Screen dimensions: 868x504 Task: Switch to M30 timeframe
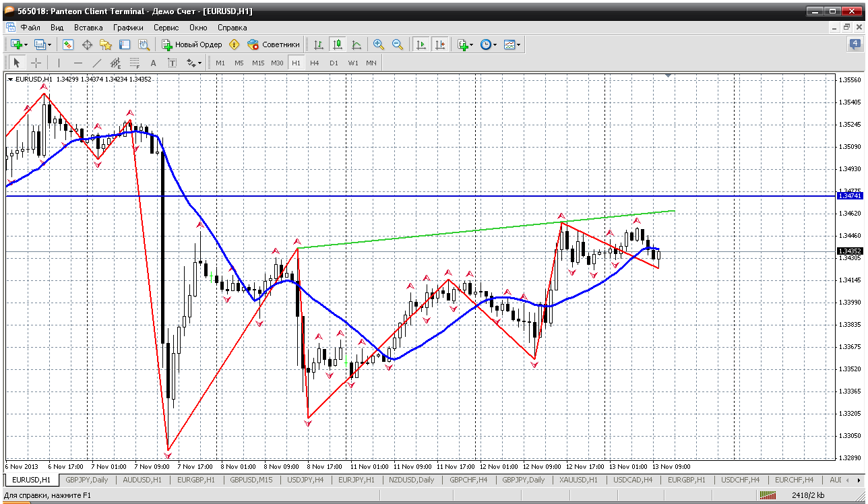pos(277,63)
